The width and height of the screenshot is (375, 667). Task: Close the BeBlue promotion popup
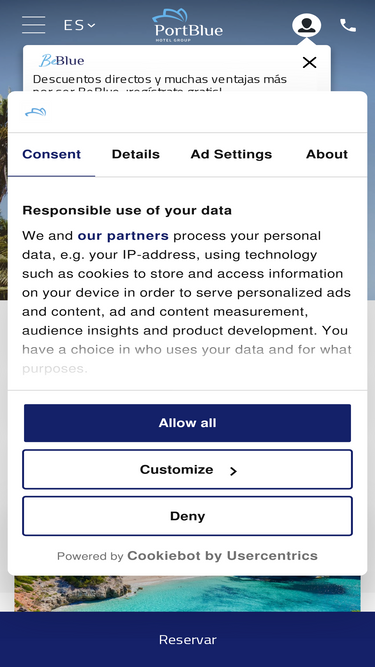click(x=309, y=63)
